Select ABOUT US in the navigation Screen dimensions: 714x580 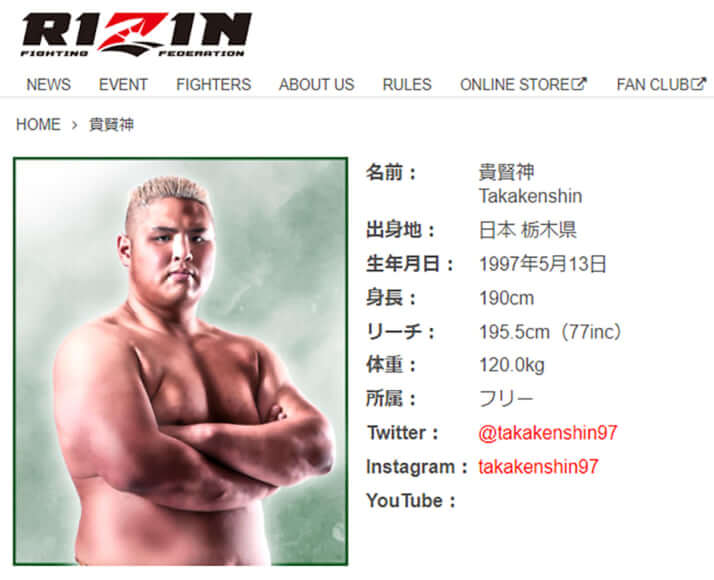coord(316,85)
